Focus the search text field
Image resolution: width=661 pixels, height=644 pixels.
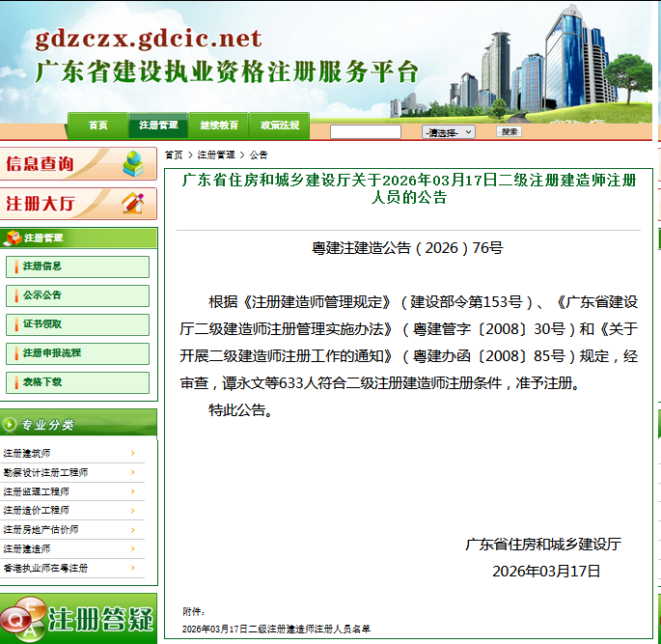pos(366,132)
